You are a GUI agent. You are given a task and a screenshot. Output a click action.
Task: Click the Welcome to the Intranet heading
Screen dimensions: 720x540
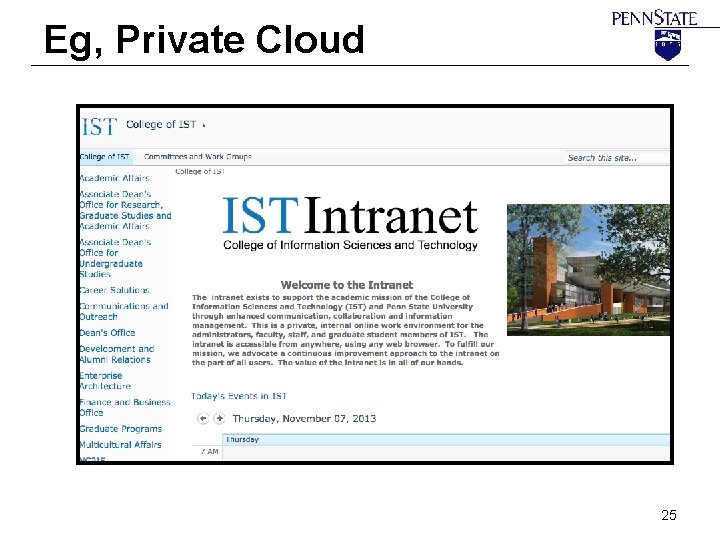[347, 285]
